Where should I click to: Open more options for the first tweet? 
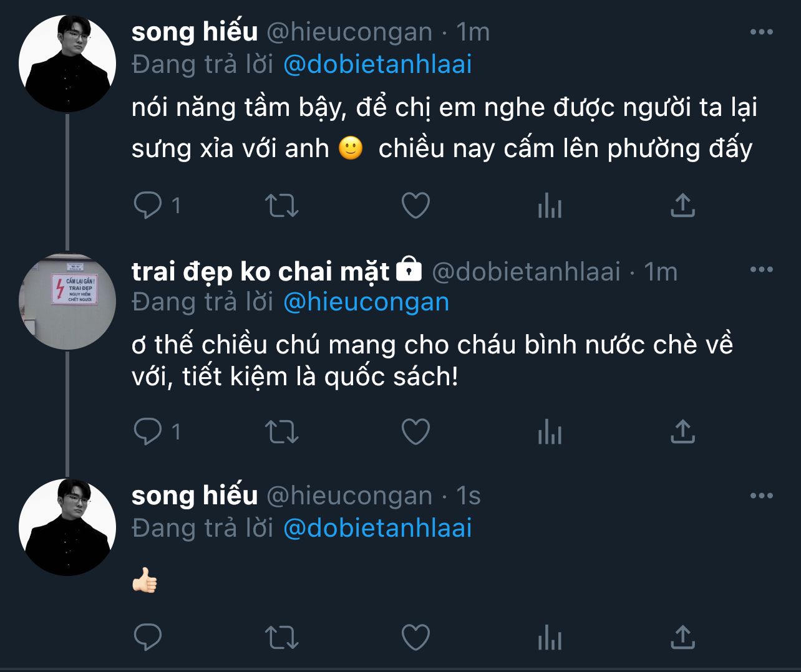click(761, 32)
